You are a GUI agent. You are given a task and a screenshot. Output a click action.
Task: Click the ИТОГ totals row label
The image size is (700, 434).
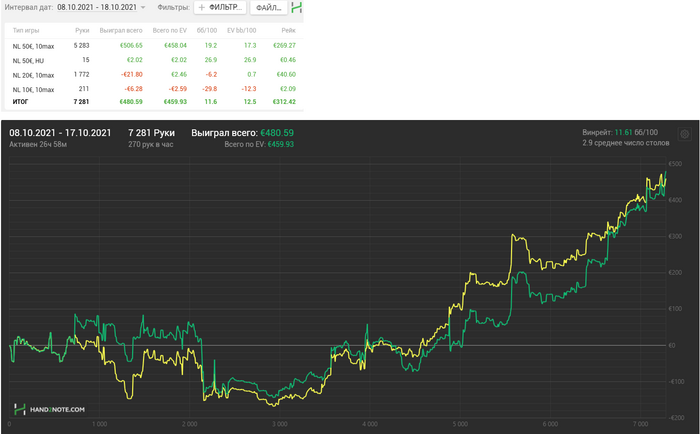20,102
